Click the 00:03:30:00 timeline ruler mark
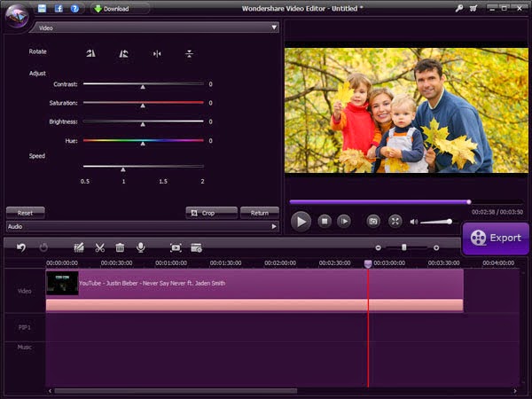 tap(444, 263)
